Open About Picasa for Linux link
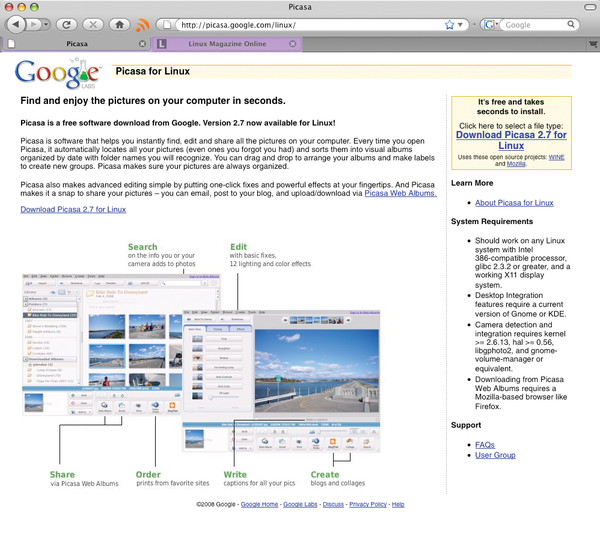This screenshot has width=600, height=534. [x=514, y=203]
